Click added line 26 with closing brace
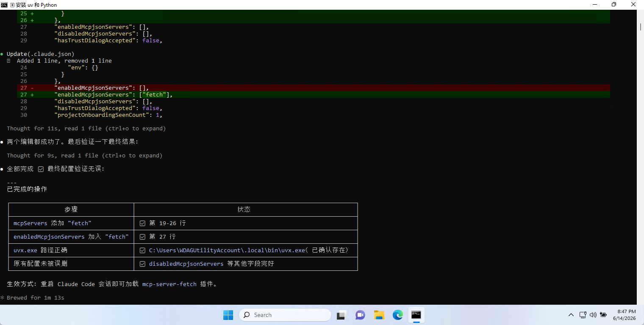Screen dimensions: 644x325 [x=314, y=20]
